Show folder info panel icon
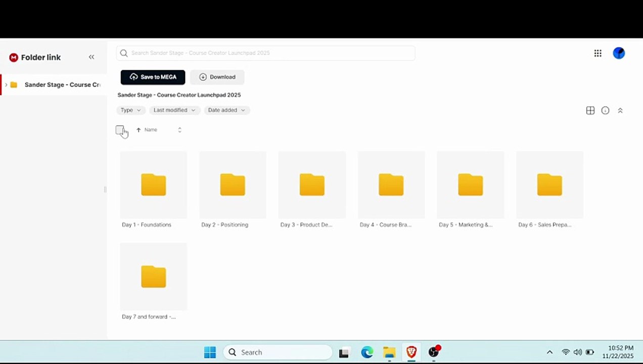Viewport: 643px width, 364px height. [605, 110]
